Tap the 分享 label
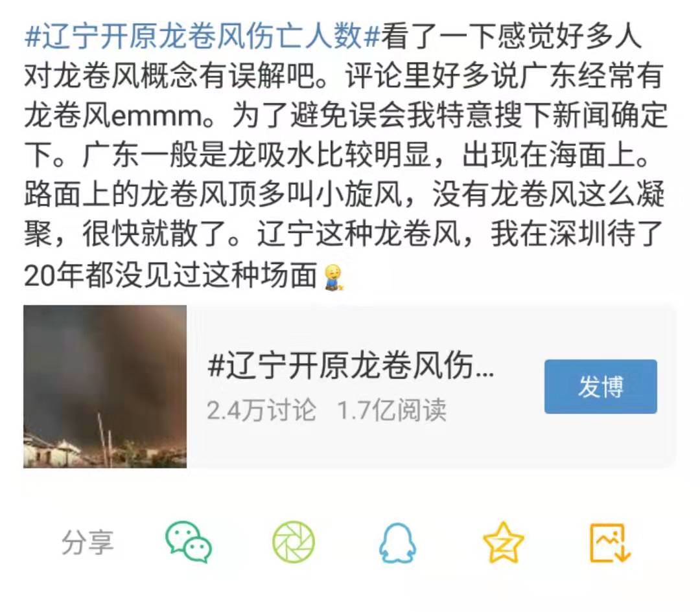Viewport: 700px width, 612px height. coord(88,543)
